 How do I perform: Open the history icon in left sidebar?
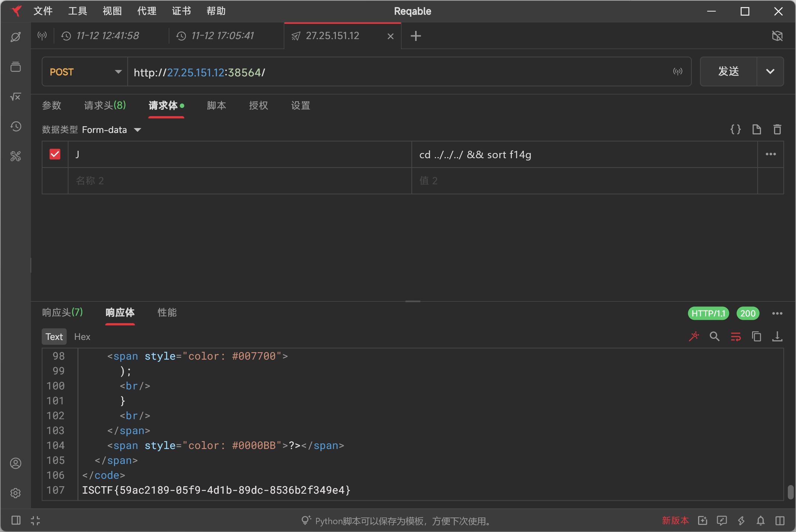(16, 127)
